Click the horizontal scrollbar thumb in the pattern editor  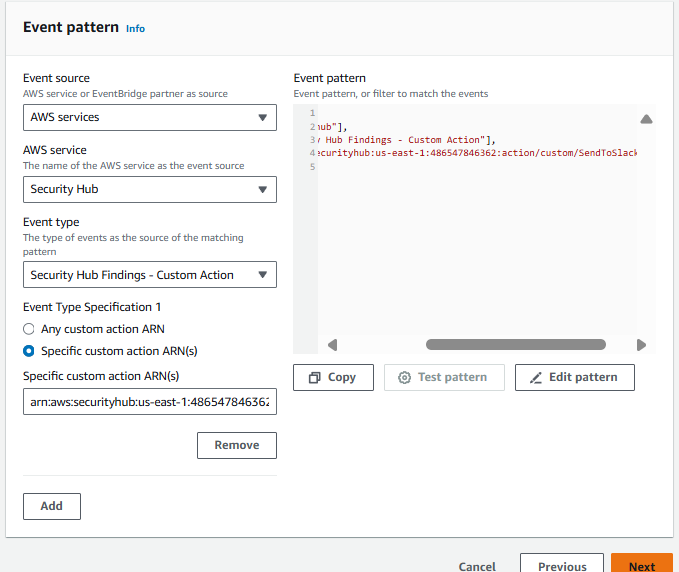pyautogui.click(x=516, y=345)
